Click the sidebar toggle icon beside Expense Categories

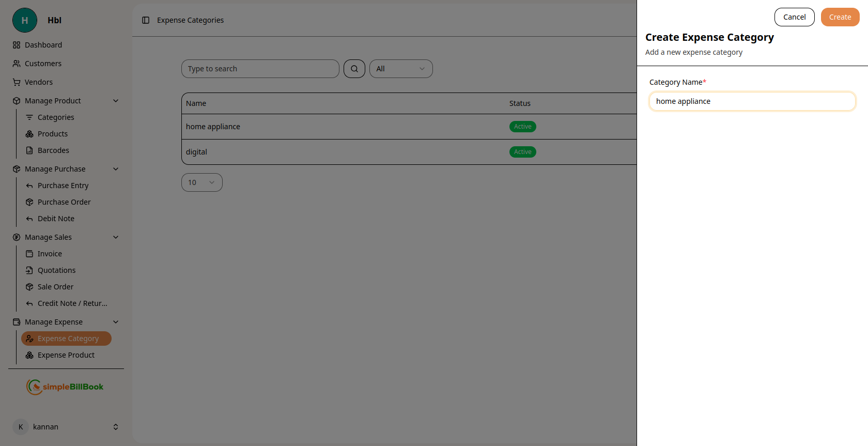click(146, 20)
